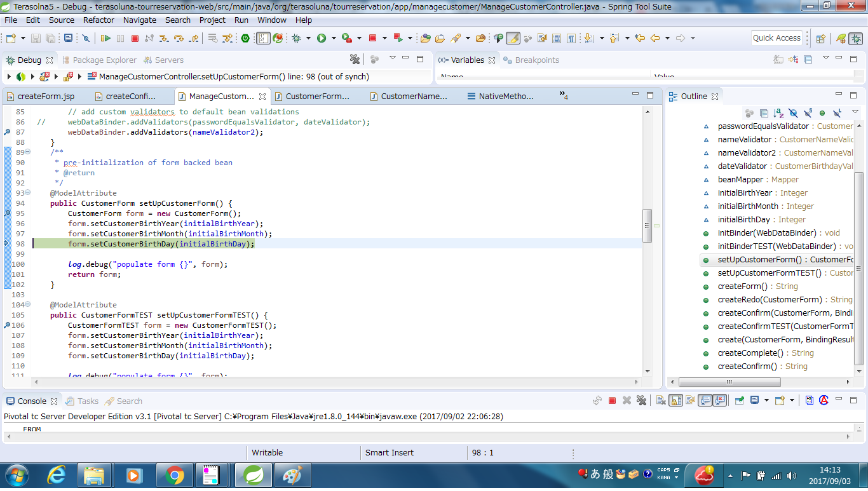Click the Open Perspective icon

coord(820,38)
